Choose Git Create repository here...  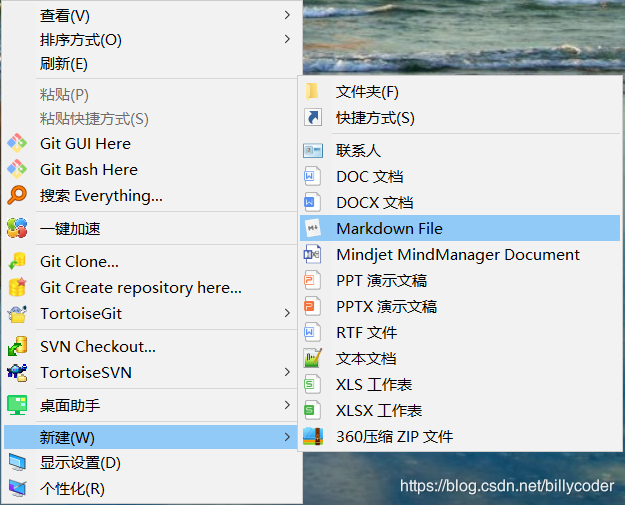click(151, 287)
